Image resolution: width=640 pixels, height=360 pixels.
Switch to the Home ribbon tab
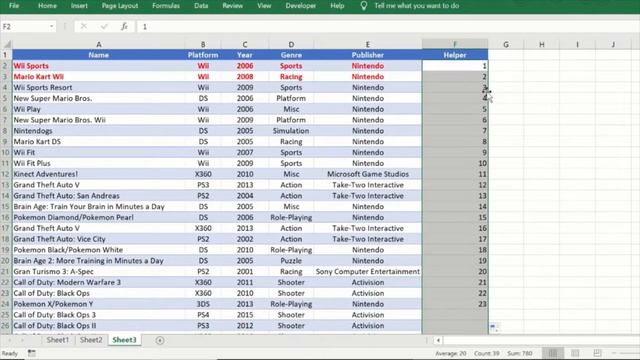[x=47, y=6]
